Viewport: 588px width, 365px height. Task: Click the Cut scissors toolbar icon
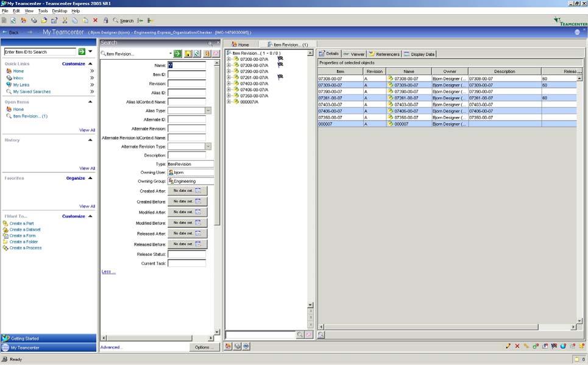tap(65, 21)
